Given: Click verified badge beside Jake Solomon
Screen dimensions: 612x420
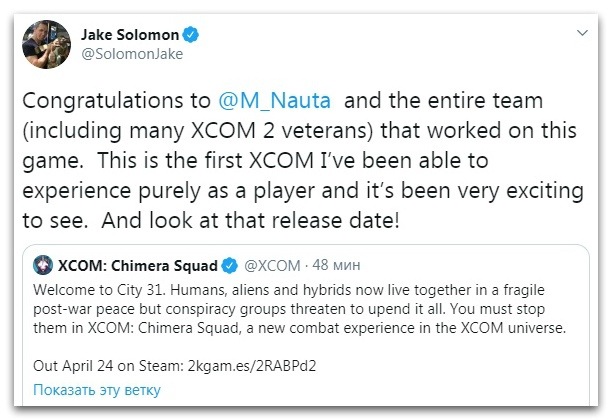Looking at the screenshot, I should tap(190, 35).
